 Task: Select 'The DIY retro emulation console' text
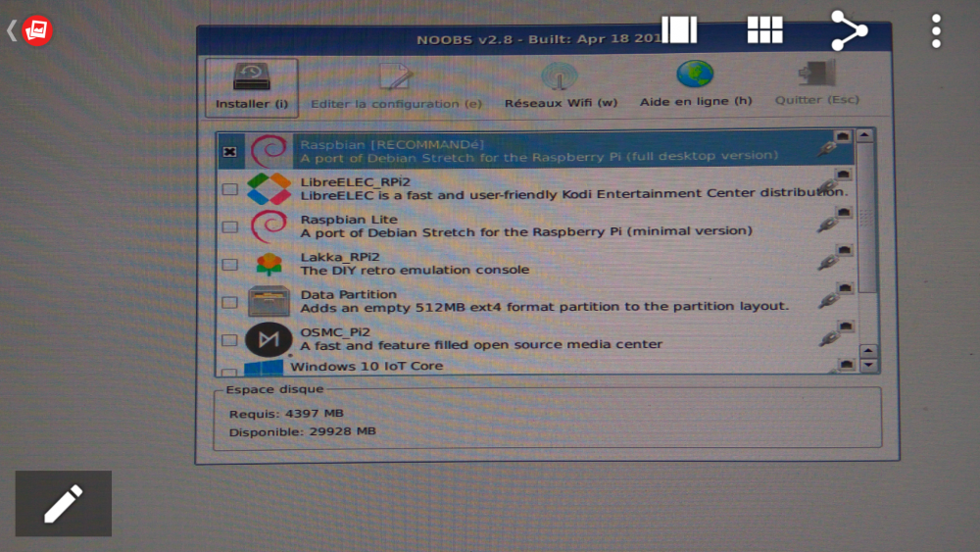point(415,270)
